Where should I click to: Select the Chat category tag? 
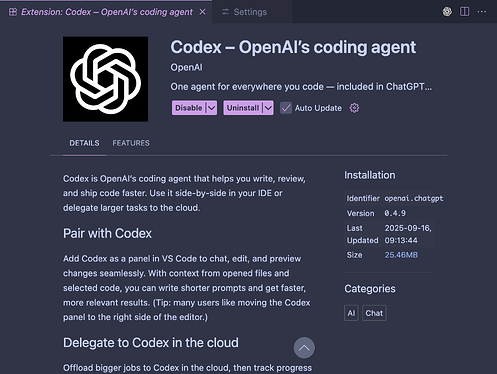point(374,313)
